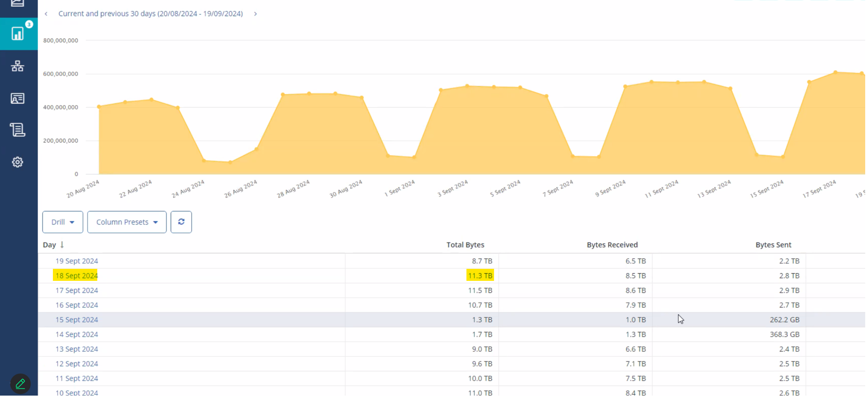Open the Column Presets dropdown
This screenshot has height=398, width=868.
point(127,223)
